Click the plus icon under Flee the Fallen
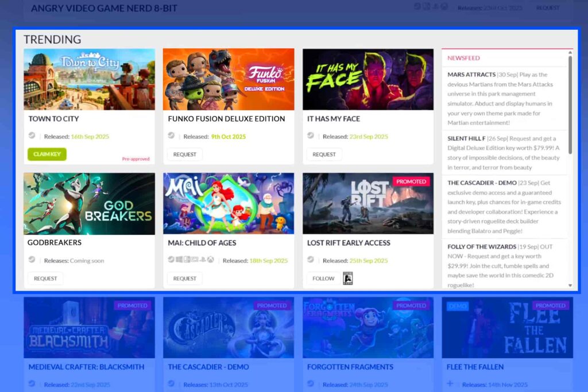 click(x=450, y=384)
